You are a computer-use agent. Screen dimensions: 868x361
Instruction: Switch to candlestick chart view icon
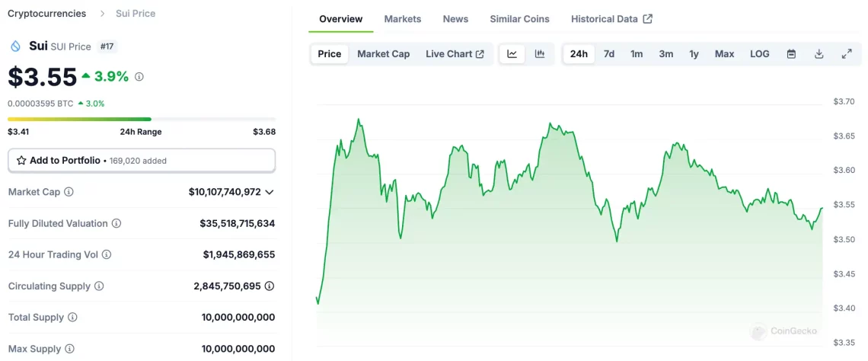pos(540,54)
